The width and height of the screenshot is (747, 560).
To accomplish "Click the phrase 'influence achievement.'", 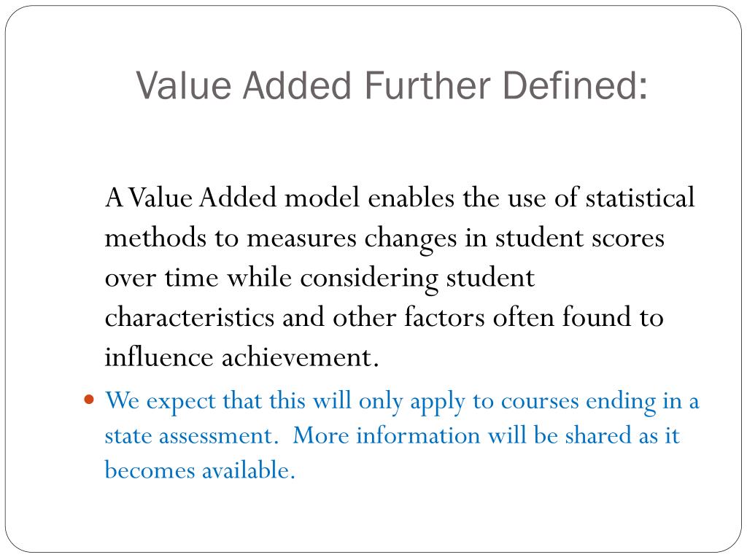I will pos(241,357).
